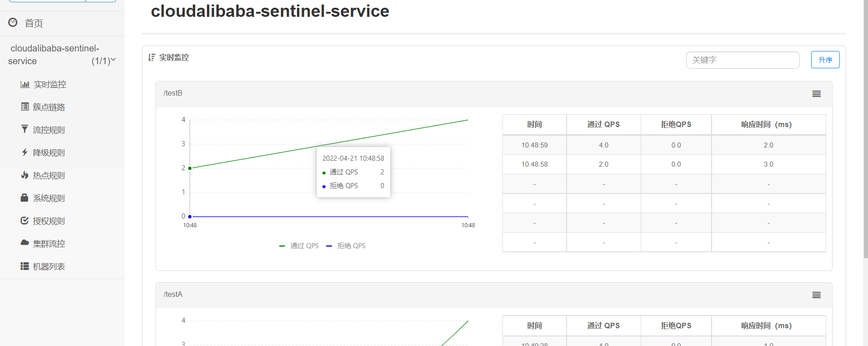Toggle 通过 QPS legend in /testB chart
The width and height of the screenshot is (868, 346).
tap(299, 245)
